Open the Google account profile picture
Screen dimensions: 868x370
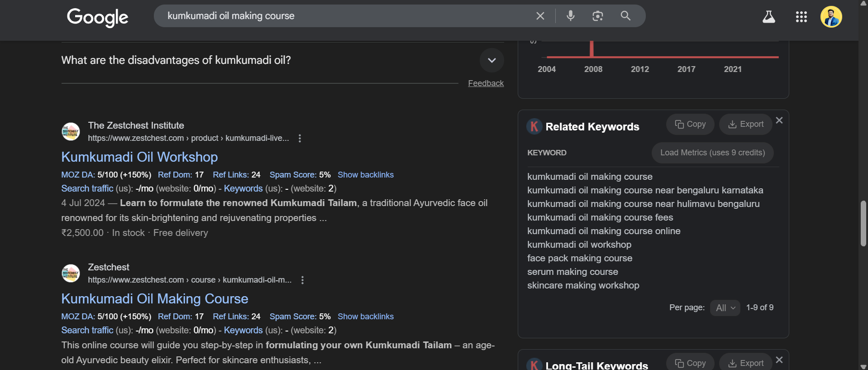pyautogui.click(x=831, y=17)
